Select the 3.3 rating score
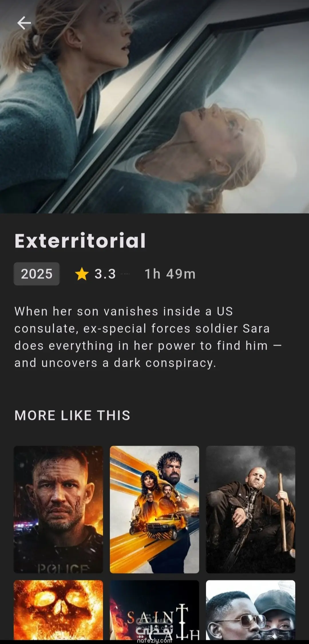 (105, 274)
